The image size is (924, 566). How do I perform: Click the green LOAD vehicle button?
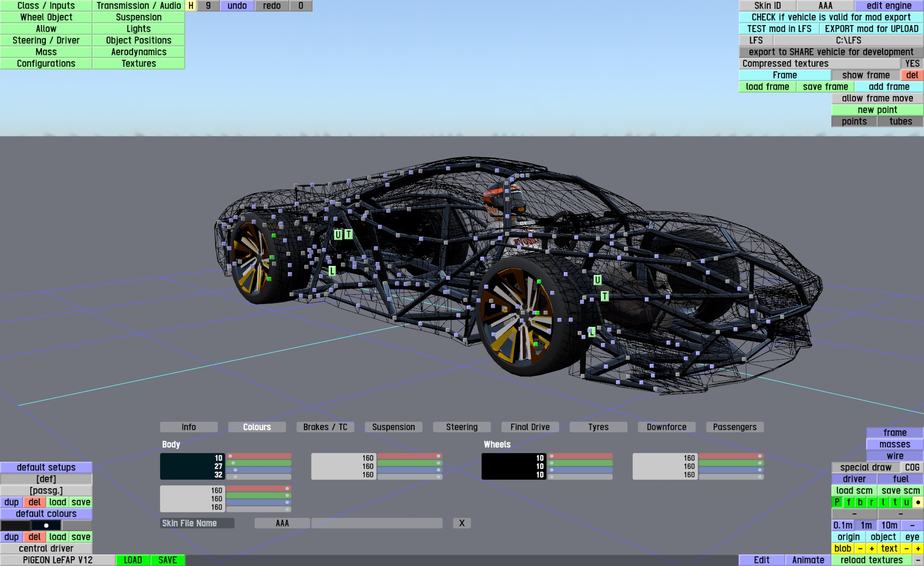[x=133, y=560]
